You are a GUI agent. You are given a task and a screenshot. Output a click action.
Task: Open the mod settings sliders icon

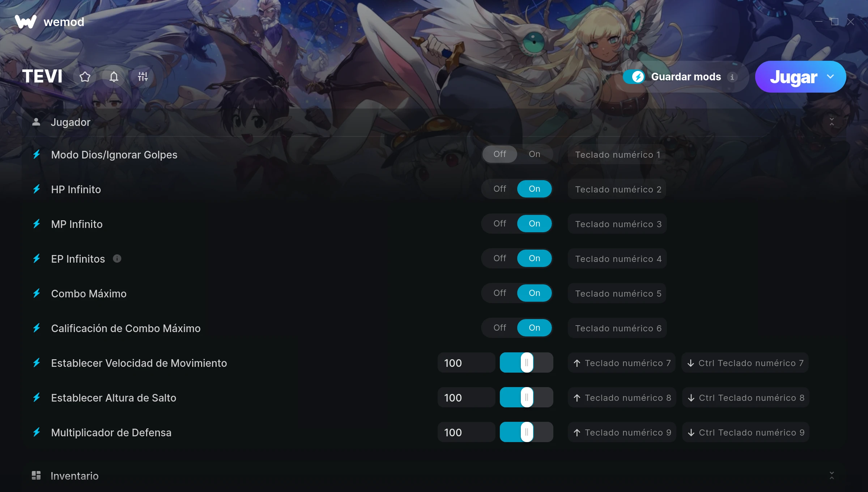[143, 77]
